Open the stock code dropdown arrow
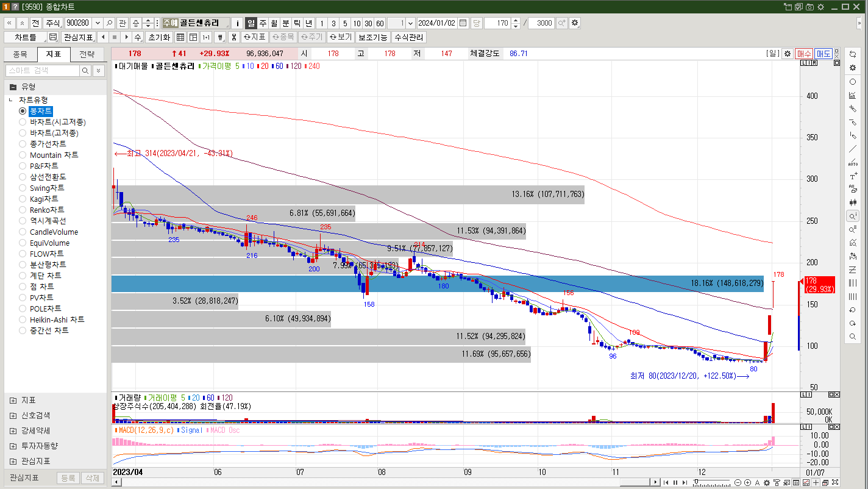Viewport: 868px width, 489px height. 98,23
